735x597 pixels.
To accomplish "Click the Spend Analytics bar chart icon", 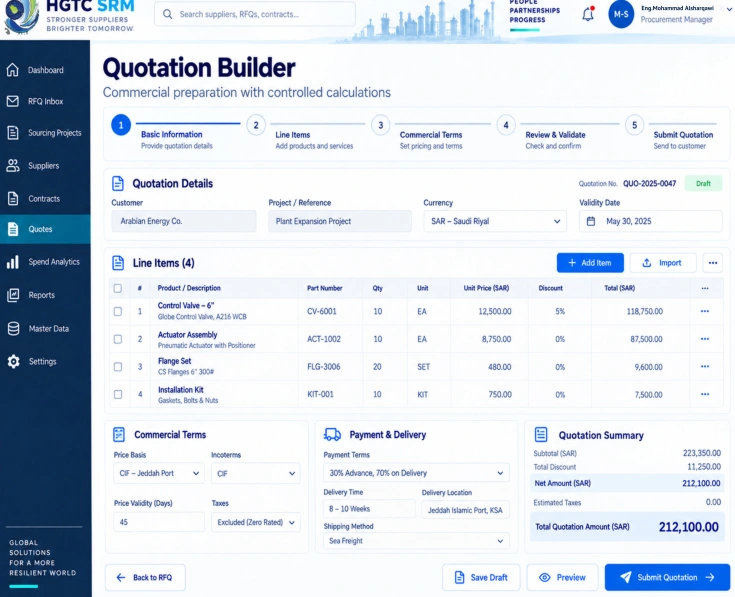I will click(x=13, y=261).
